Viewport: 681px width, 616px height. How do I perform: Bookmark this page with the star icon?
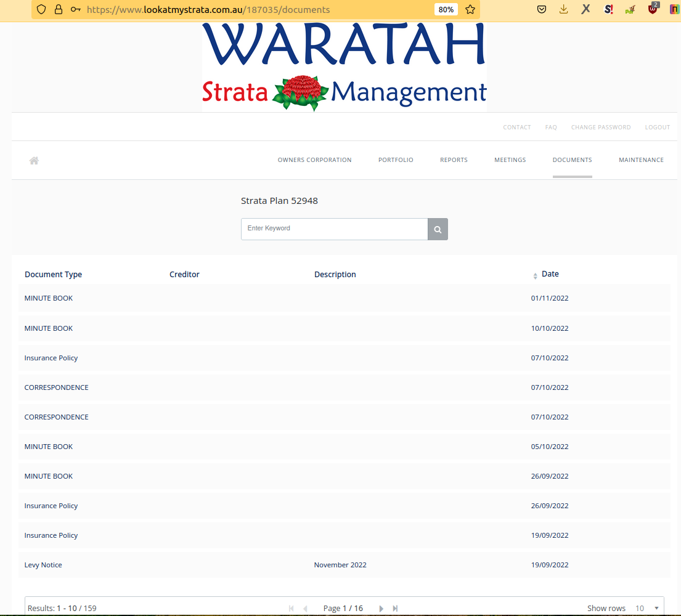470,10
